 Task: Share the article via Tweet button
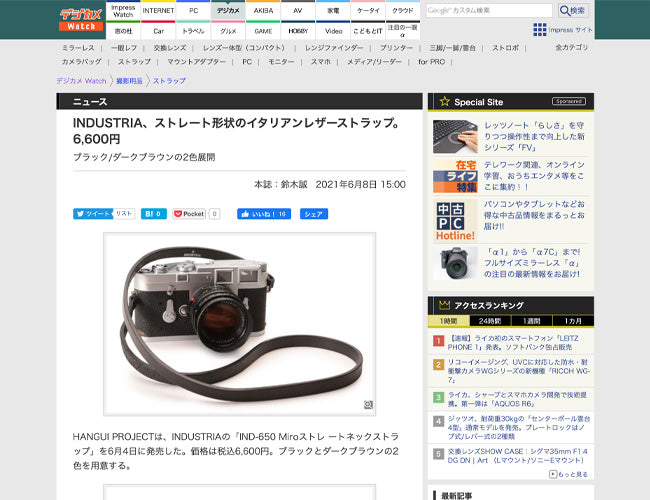point(92,214)
